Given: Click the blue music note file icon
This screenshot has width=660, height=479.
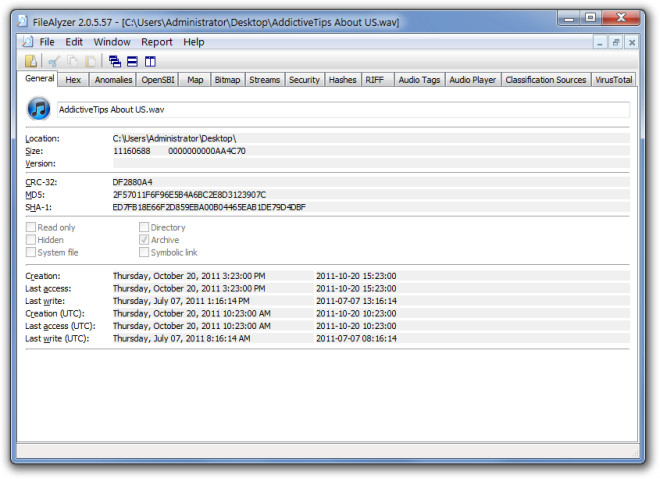Looking at the screenshot, I should 39,109.
